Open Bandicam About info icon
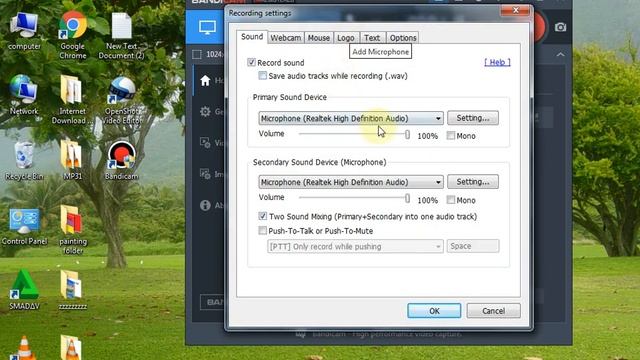Image resolution: width=640 pixels, height=360 pixels. point(205,205)
